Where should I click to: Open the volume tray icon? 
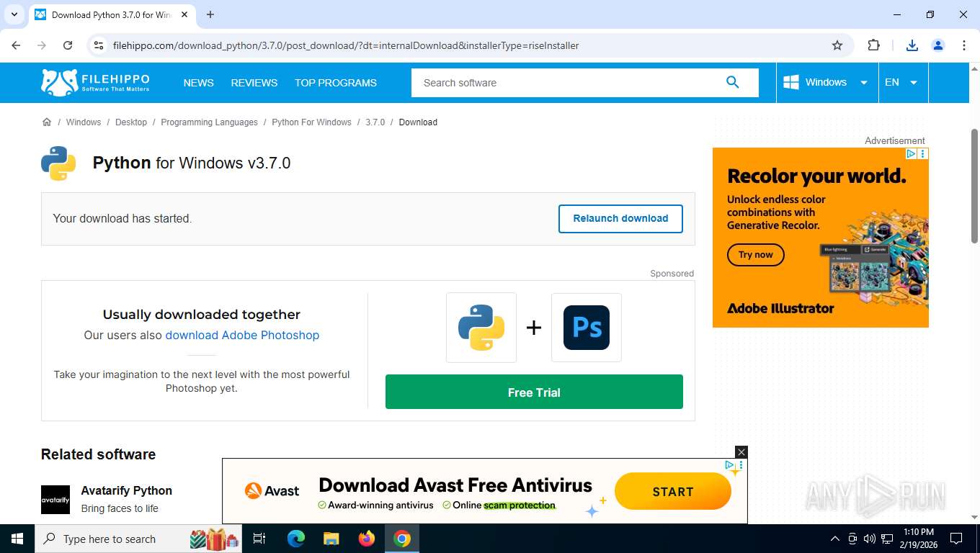tap(870, 539)
